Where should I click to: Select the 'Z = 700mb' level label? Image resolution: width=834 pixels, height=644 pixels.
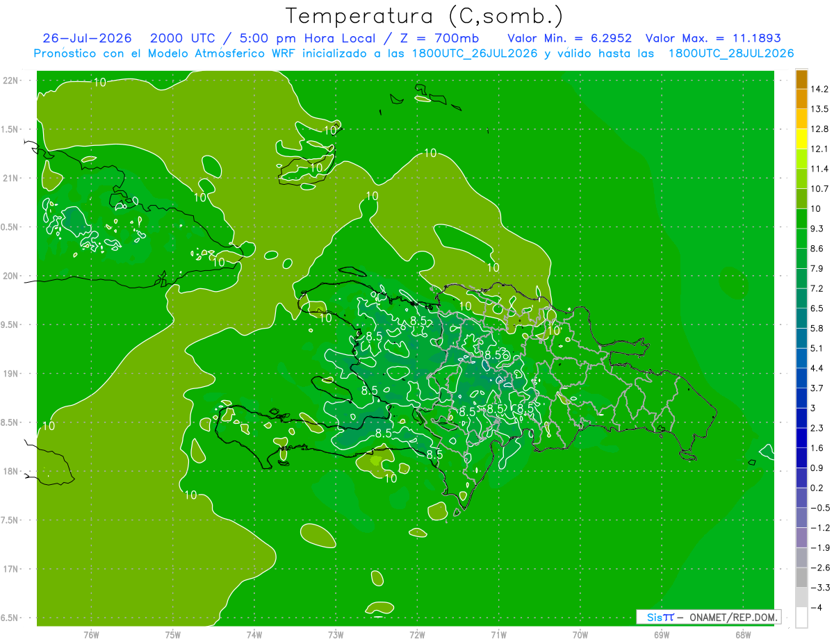point(436,38)
